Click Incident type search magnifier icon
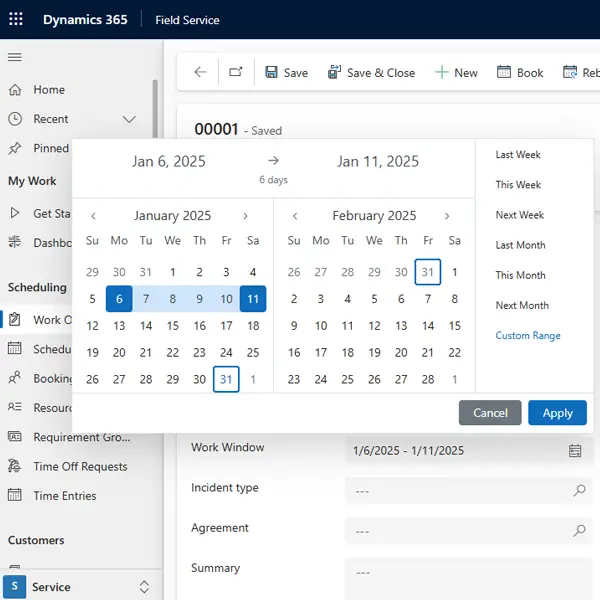 [579, 490]
